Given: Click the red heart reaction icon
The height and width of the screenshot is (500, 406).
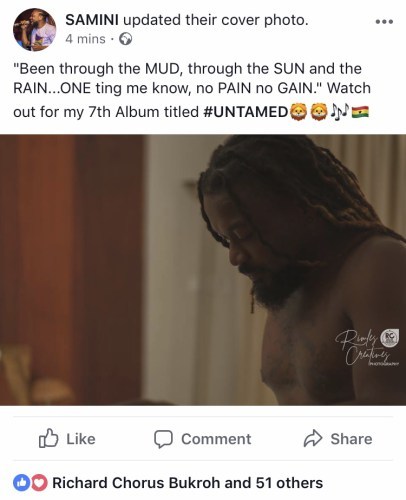Looking at the screenshot, I should pyautogui.click(x=39, y=483).
